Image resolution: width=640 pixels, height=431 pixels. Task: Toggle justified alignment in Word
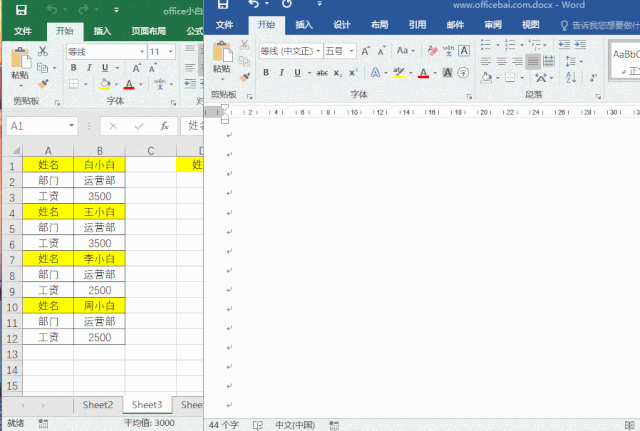click(533, 62)
